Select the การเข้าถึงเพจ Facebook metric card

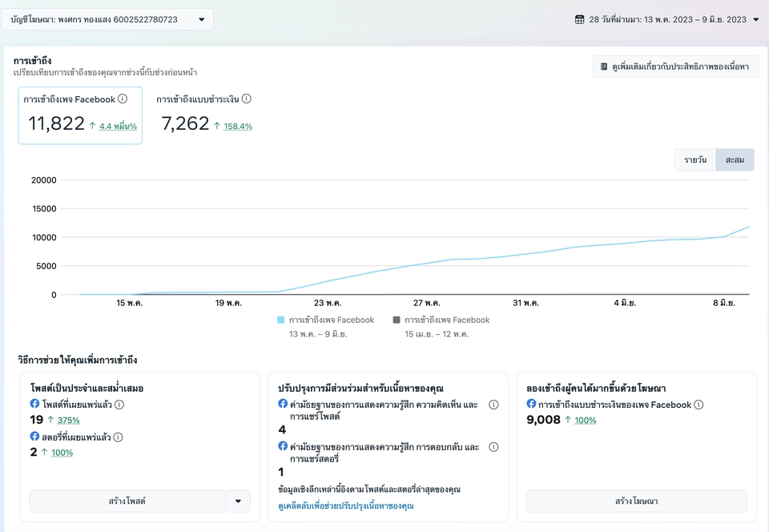coord(80,115)
